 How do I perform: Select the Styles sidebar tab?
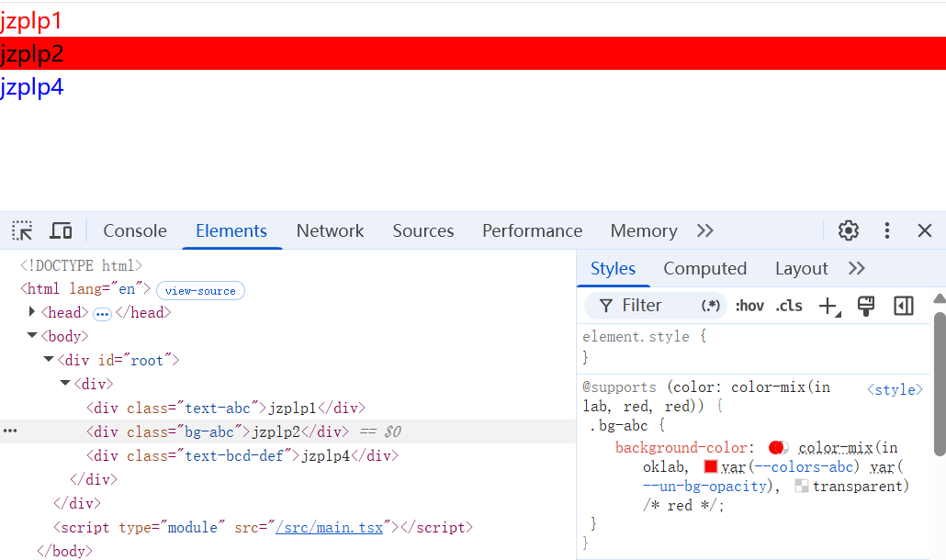[613, 268]
